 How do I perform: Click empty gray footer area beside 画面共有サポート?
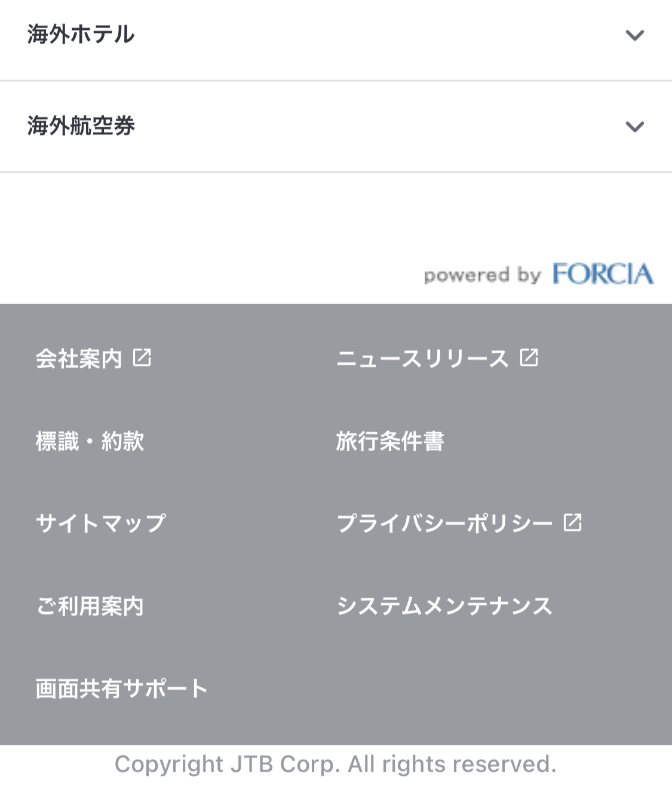(x=454, y=689)
